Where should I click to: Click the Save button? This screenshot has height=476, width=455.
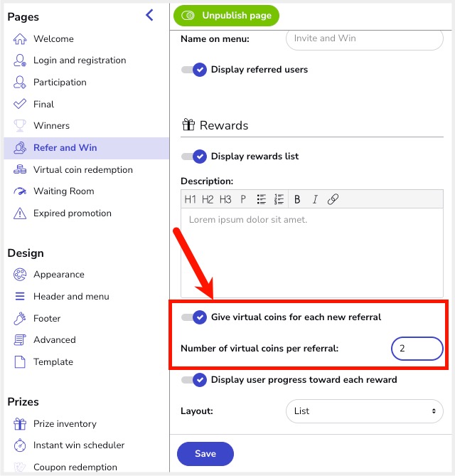[205, 454]
